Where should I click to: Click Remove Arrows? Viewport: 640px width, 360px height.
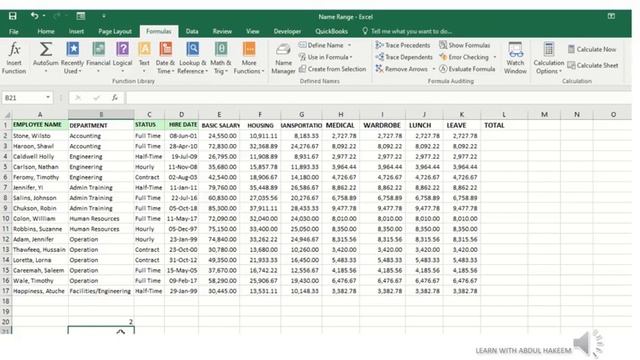pyautogui.click(x=401, y=69)
